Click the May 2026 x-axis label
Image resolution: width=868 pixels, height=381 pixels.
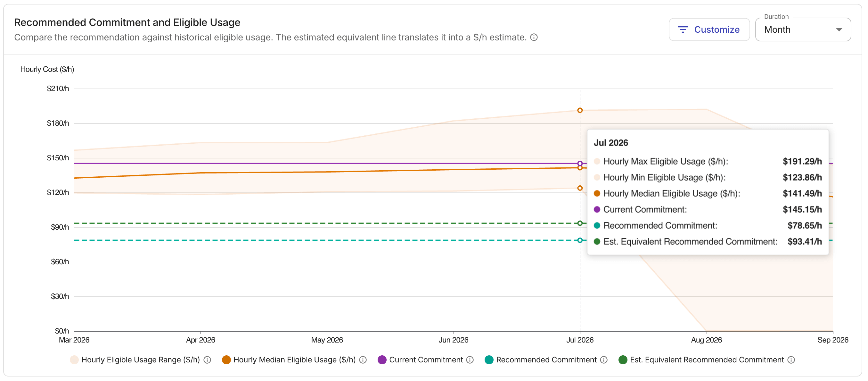(x=327, y=340)
